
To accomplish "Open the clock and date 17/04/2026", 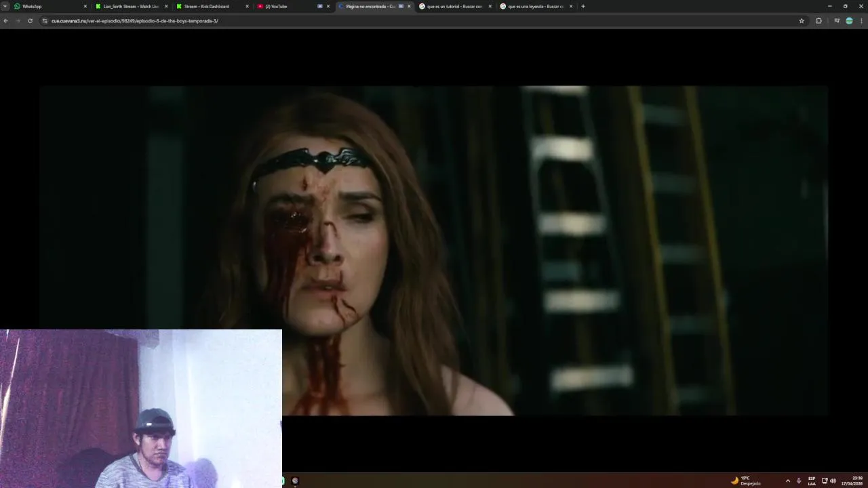I will coord(853,481).
